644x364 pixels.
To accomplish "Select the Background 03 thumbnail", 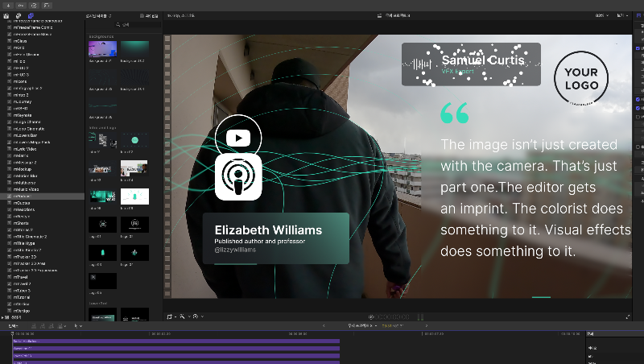I will (102, 77).
